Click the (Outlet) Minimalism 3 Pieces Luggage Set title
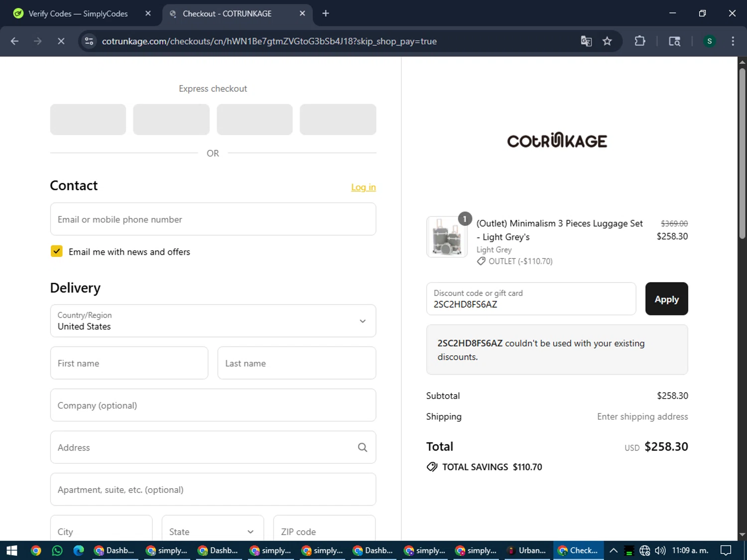The height and width of the screenshot is (560, 747). [559, 230]
